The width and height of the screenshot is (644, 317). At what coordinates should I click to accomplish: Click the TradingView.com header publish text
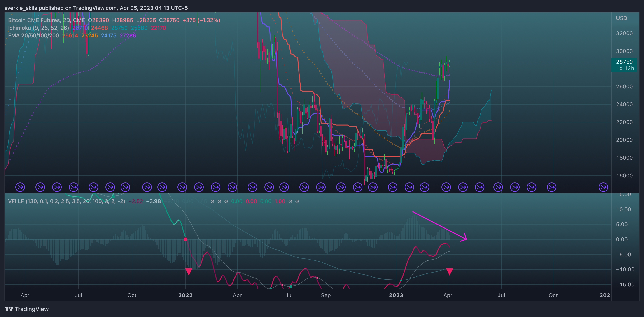click(x=96, y=8)
